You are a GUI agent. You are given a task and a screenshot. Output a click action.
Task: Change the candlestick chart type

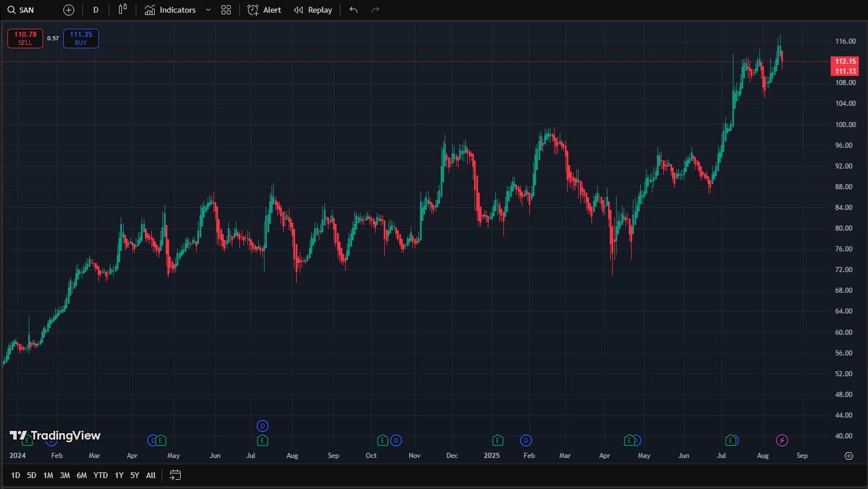123,10
